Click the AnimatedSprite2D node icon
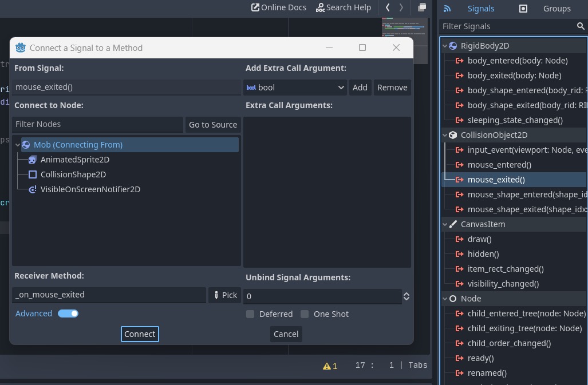 33,160
